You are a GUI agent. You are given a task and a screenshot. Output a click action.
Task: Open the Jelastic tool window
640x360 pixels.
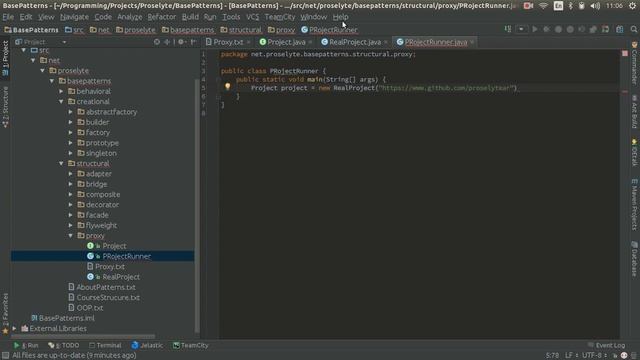[x=147, y=345]
